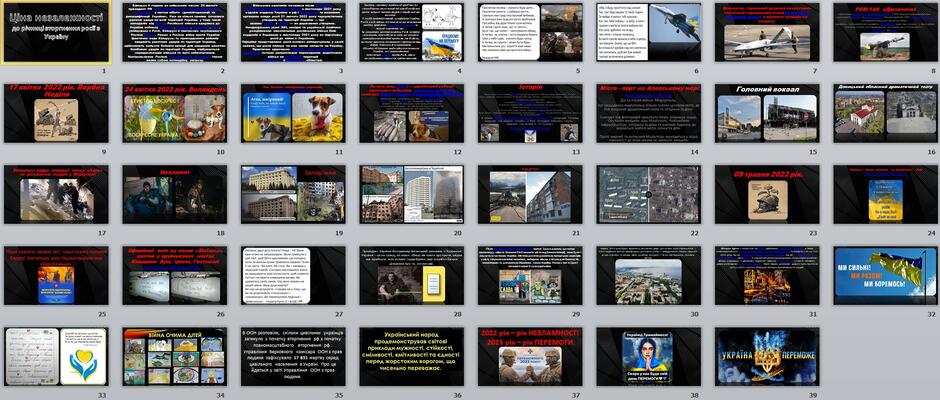Select slide 9 titled 17 квітня 2022 рік

click(x=56, y=113)
